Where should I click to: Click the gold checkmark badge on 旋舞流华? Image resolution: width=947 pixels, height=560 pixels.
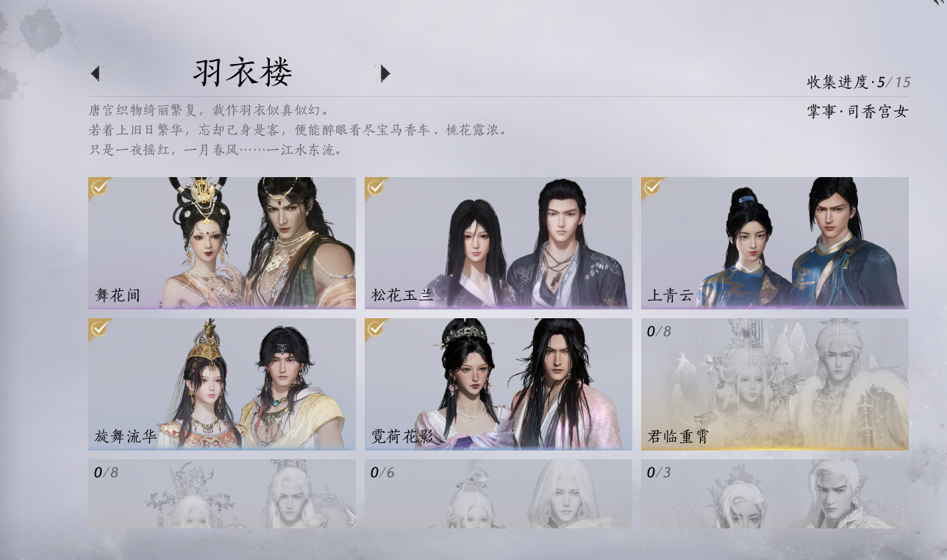pos(99,329)
